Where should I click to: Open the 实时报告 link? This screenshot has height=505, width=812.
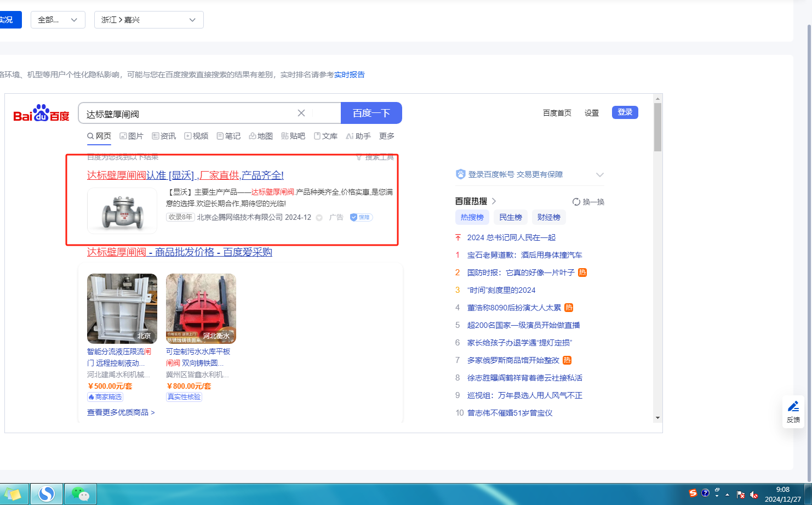pyautogui.click(x=349, y=75)
